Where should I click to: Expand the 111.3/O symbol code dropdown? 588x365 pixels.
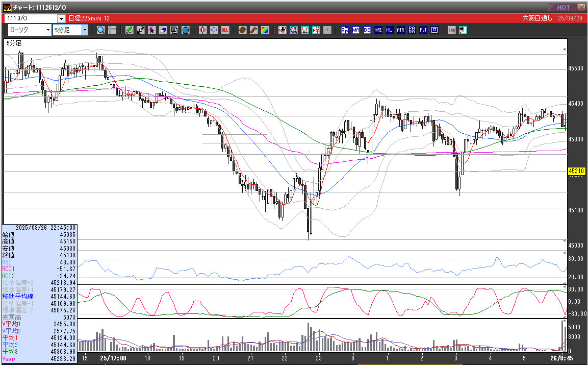[x=61, y=18]
